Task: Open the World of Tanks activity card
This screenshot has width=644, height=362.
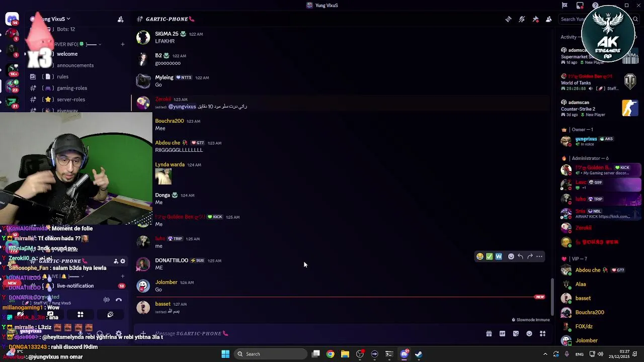Action: click(601, 82)
